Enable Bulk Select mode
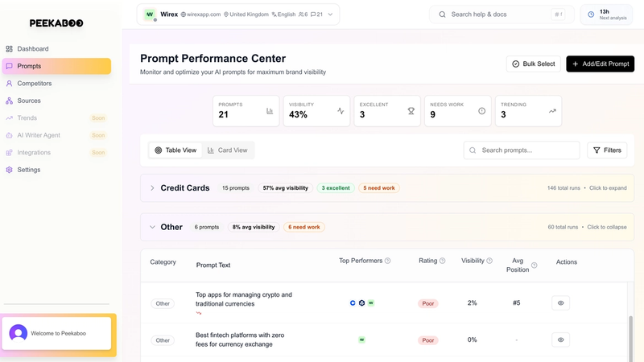This screenshot has width=644, height=362. [x=533, y=64]
